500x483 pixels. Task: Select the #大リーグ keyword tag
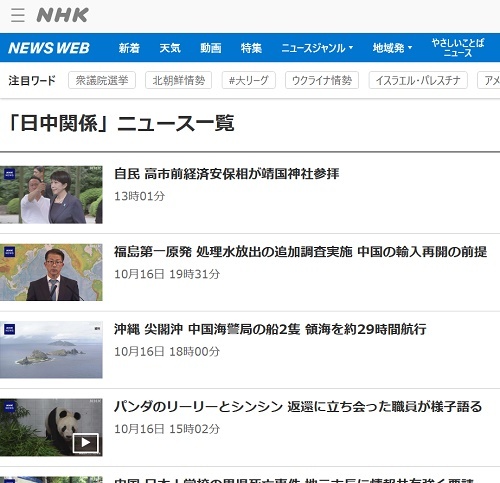coord(249,80)
